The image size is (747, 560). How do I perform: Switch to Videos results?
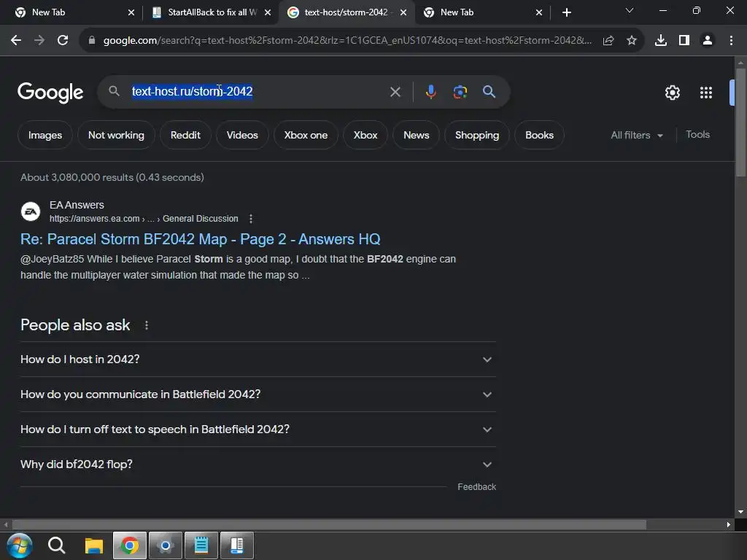point(242,135)
